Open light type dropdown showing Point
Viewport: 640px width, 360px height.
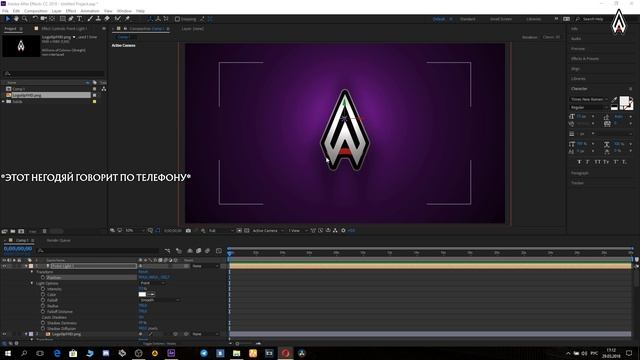coord(153,283)
